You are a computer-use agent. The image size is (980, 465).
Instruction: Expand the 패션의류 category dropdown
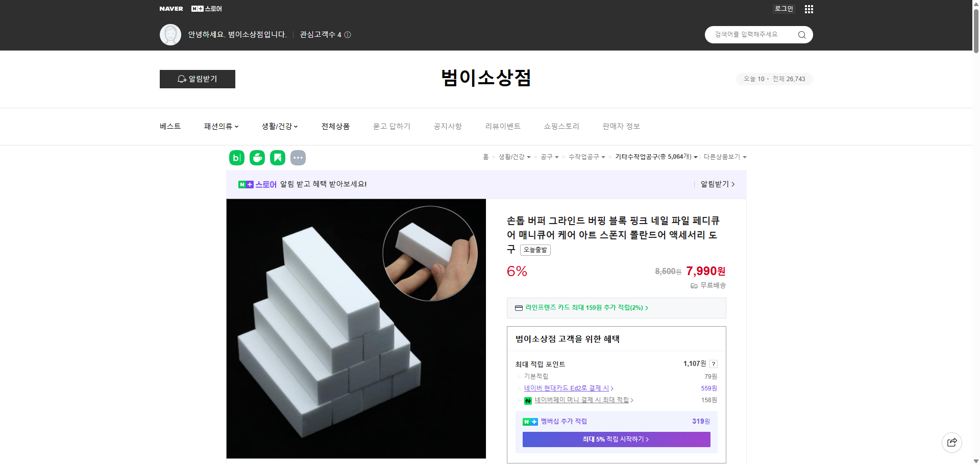click(220, 126)
